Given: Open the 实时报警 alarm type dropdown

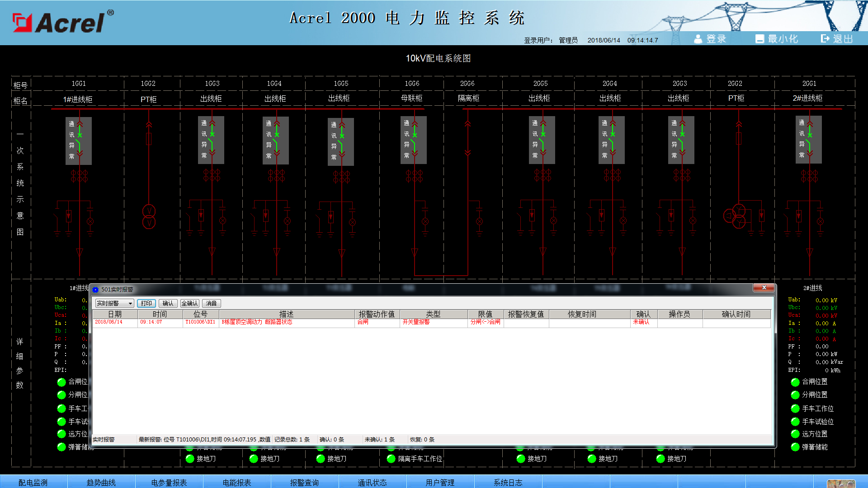Looking at the screenshot, I should [115, 303].
